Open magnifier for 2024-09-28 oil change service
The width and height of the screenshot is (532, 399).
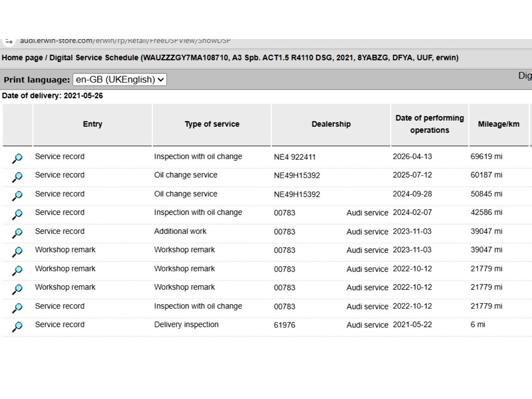(x=17, y=196)
